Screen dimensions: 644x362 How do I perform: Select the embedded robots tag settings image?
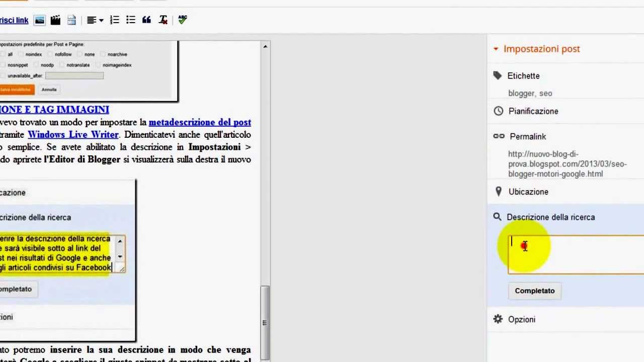click(x=89, y=71)
